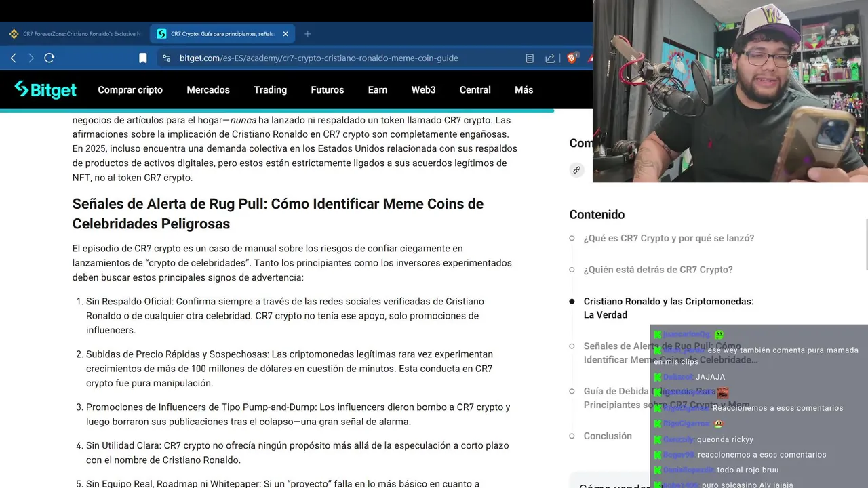Open the share icon in the address bar
This screenshot has width=868, height=488.
[550, 58]
